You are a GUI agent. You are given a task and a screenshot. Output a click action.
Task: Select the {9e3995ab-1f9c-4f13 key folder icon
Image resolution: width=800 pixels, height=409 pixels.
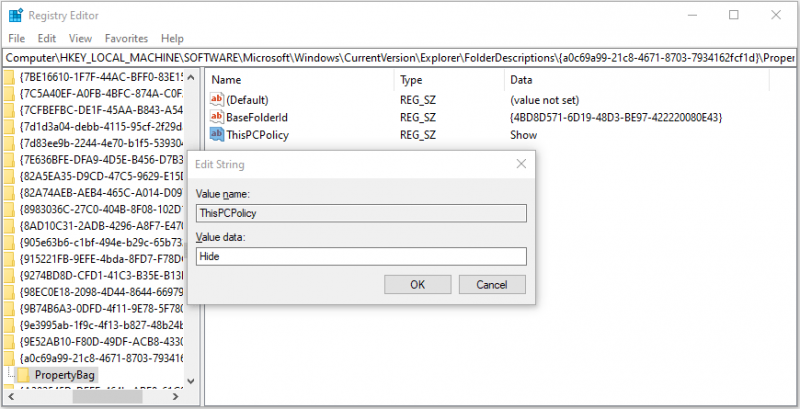point(9,325)
